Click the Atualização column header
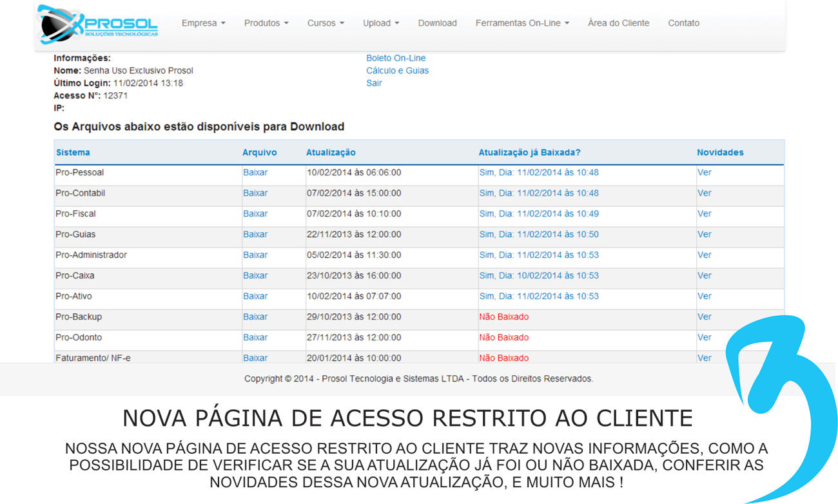The height and width of the screenshot is (504, 838). point(331,153)
